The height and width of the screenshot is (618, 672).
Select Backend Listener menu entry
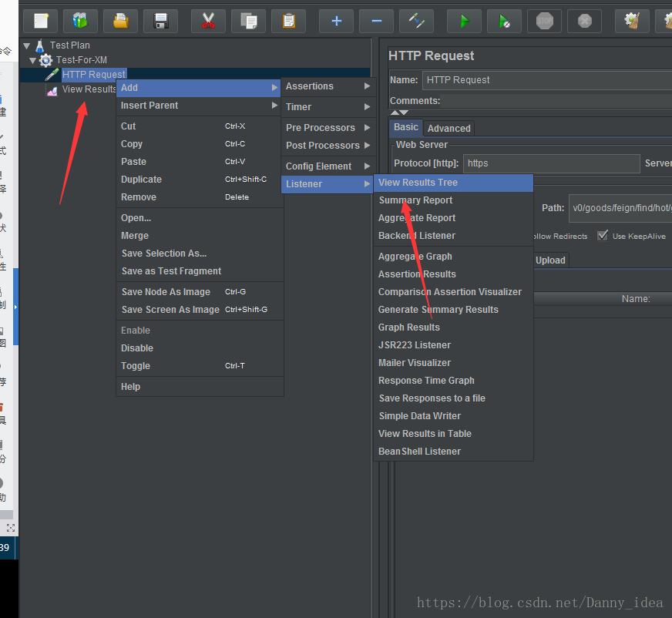[x=454, y=236]
